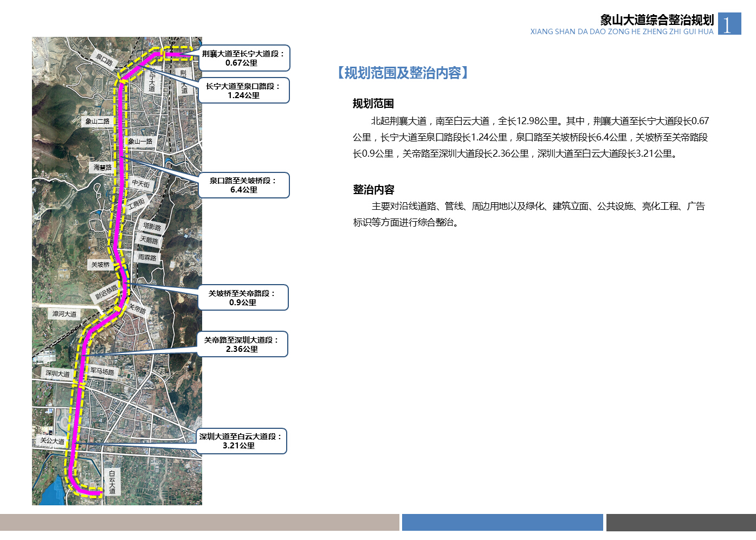Screen dimensions: 756x540
Task: Click the 军马场路 map label
Action: click(x=102, y=371)
